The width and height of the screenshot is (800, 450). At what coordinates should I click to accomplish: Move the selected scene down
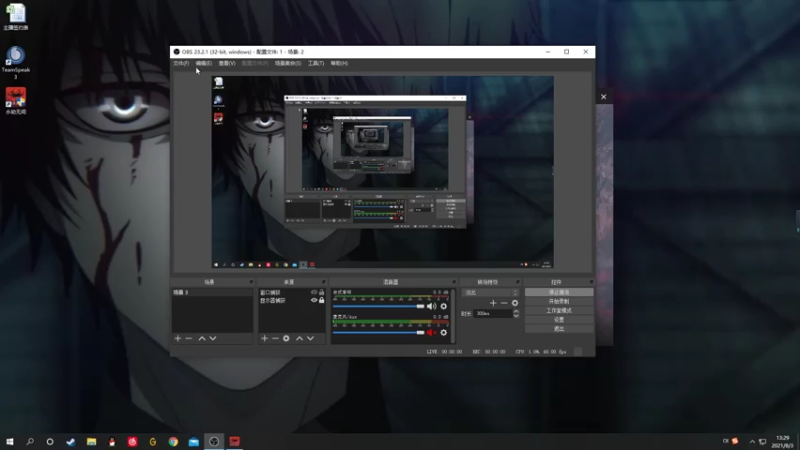(213, 338)
